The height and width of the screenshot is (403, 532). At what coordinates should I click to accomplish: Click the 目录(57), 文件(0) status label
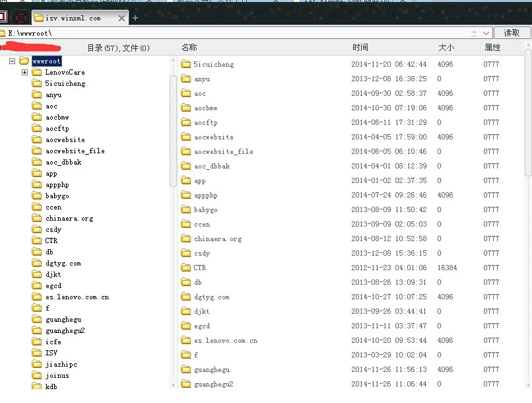(x=118, y=48)
